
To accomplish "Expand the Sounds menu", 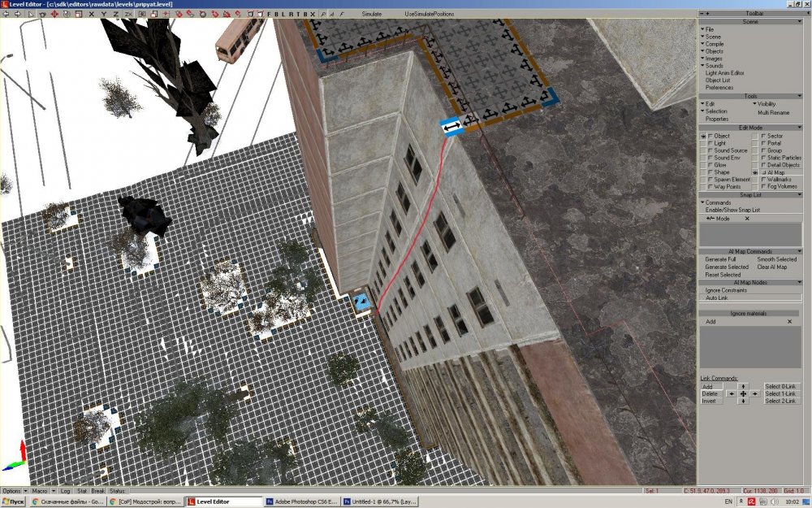I will [x=712, y=66].
